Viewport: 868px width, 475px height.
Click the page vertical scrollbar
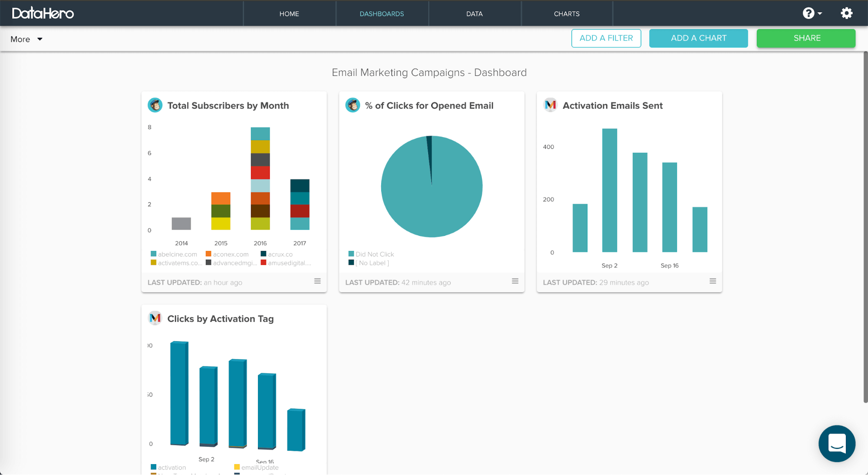[x=865, y=227]
